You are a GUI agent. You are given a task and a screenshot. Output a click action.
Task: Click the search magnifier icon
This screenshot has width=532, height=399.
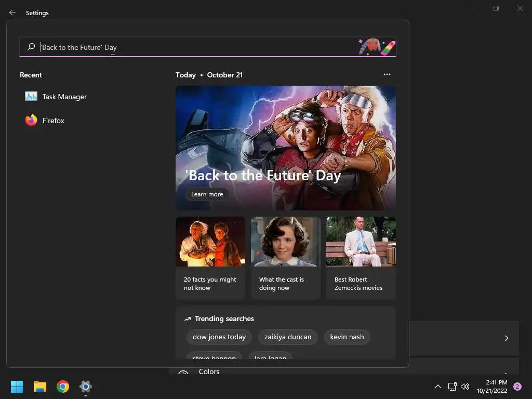pyautogui.click(x=31, y=47)
